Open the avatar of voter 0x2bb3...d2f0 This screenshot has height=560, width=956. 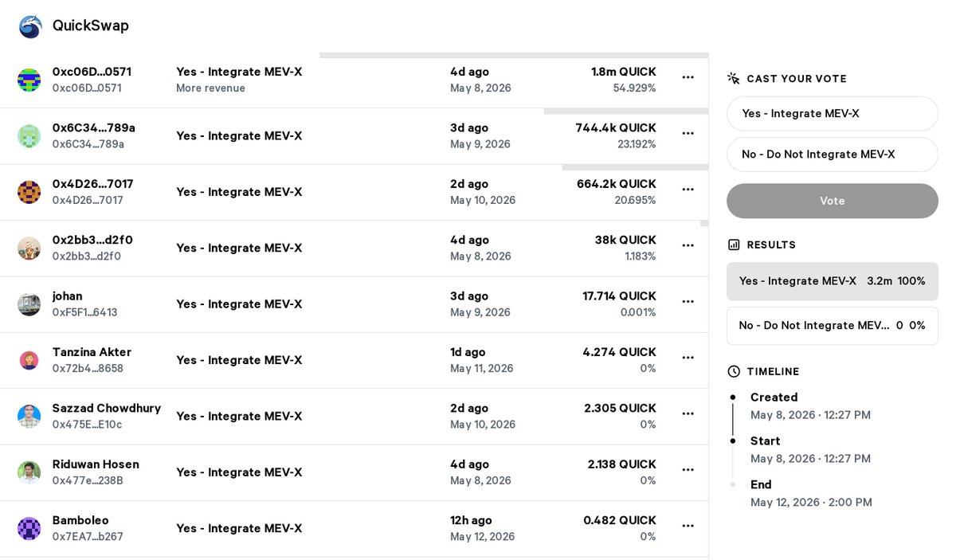coord(29,248)
